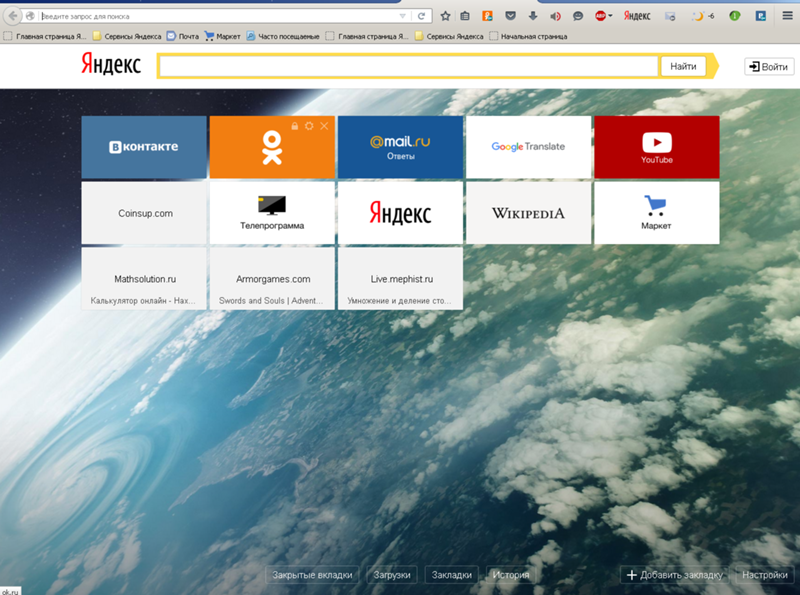Show Закрытые вкладки list
Screen dimensions: 800x595
click(x=312, y=575)
